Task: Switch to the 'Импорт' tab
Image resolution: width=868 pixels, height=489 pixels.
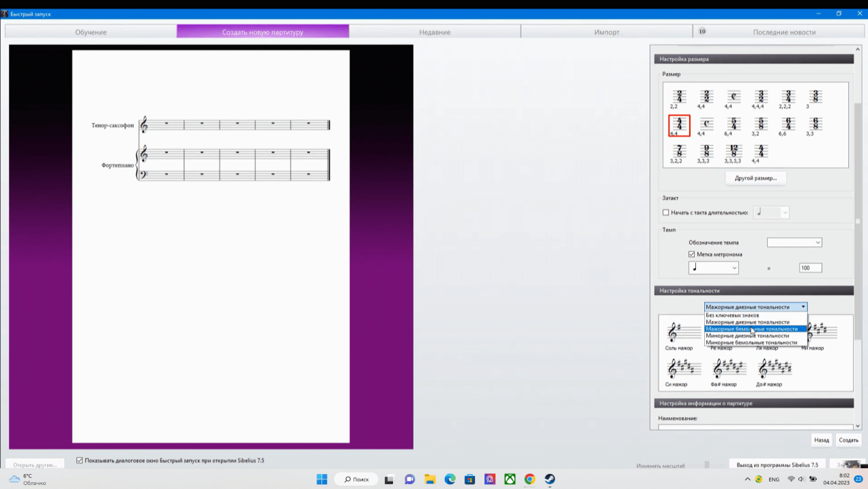Action: [606, 32]
